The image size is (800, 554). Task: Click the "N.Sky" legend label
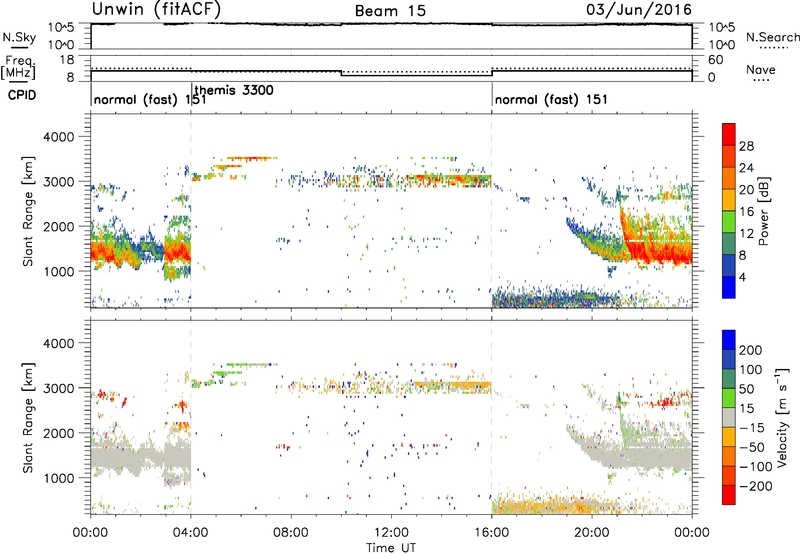19,37
